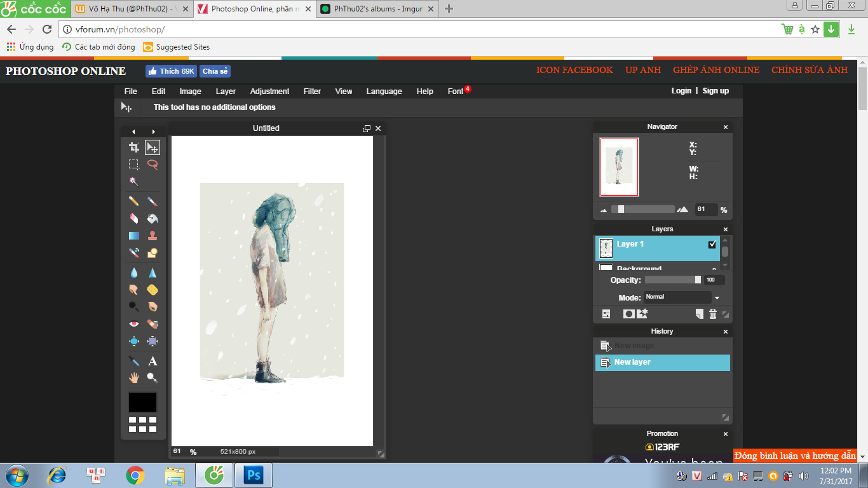Select the rectangular Marquee tool

(134, 165)
